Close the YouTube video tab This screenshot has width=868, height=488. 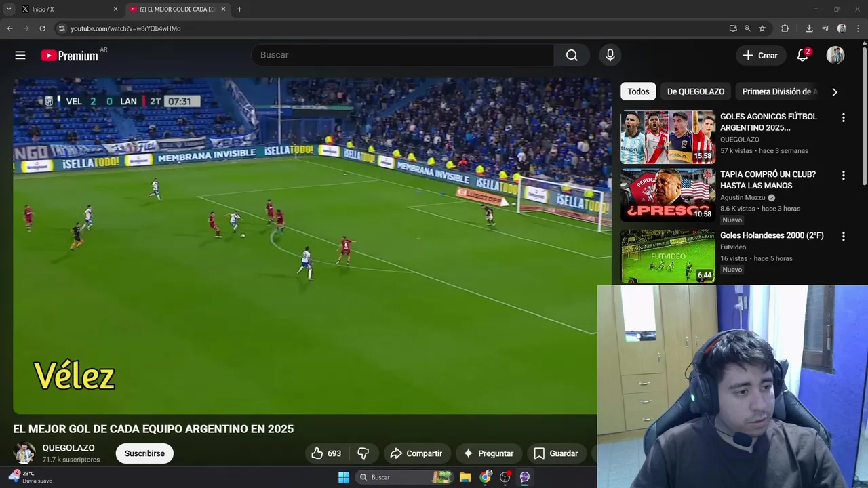223,9
